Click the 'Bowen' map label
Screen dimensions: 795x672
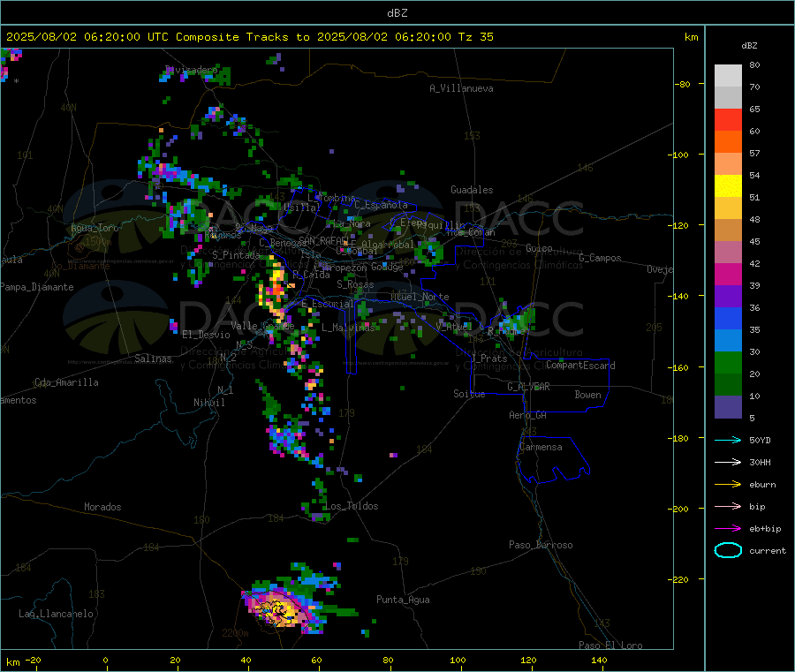587,395
